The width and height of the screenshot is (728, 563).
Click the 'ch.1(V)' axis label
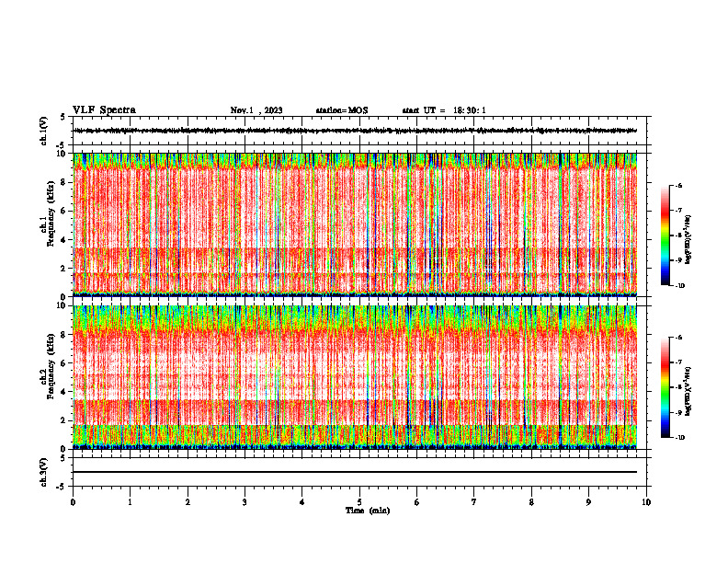pyautogui.click(x=44, y=131)
